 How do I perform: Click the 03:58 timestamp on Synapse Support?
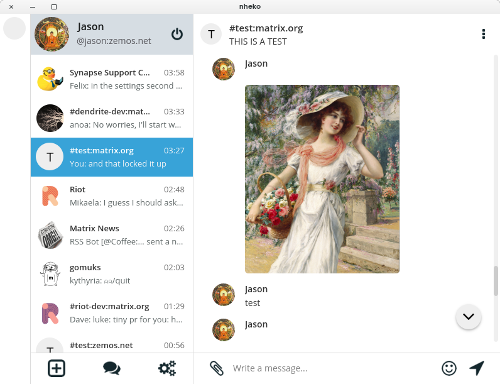click(174, 73)
